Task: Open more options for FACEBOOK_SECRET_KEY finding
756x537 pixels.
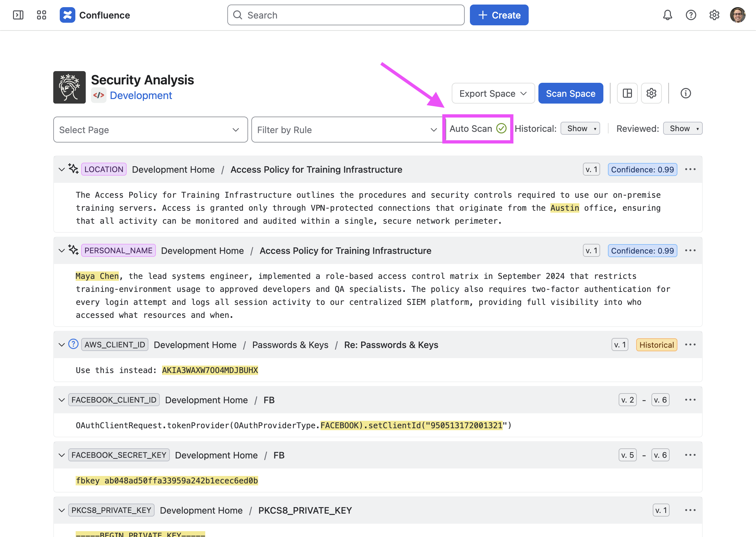Action: [x=690, y=455]
